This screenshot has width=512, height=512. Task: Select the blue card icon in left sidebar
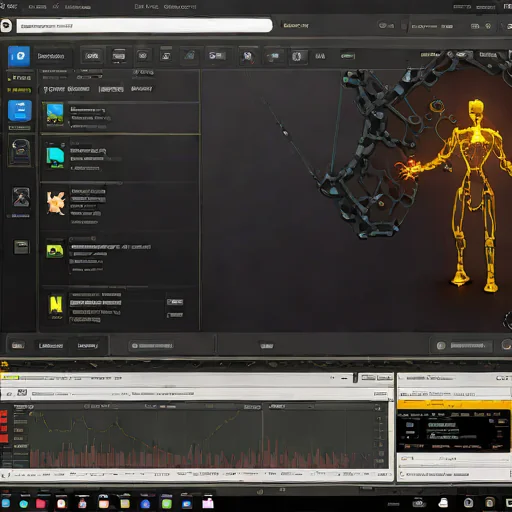pos(20,111)
